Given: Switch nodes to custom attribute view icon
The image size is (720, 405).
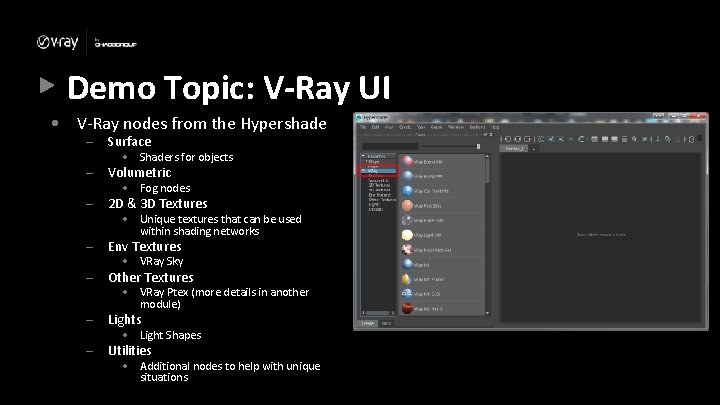Looking at the screenshot, I should coord(624,139).
